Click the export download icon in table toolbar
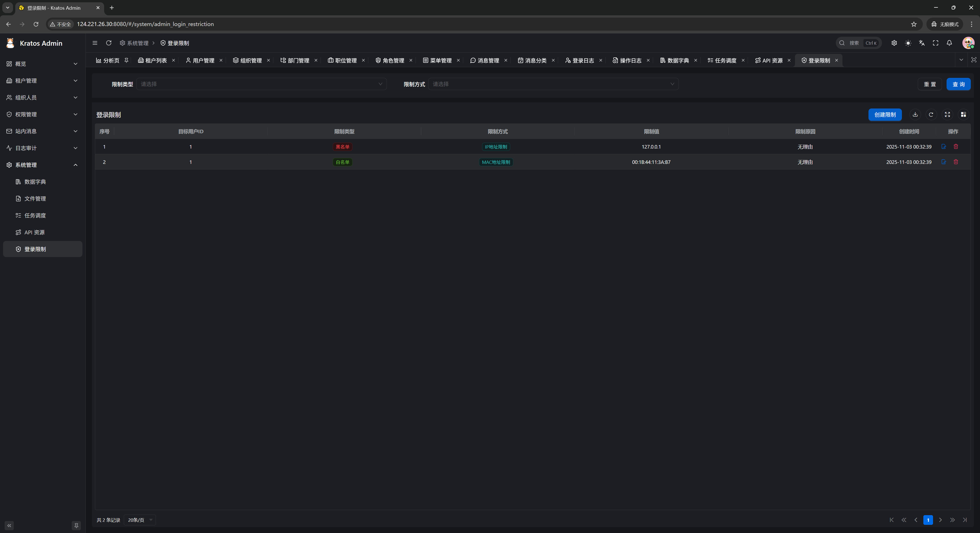Screen dimensions: 980x533 (x=915, y=115)
